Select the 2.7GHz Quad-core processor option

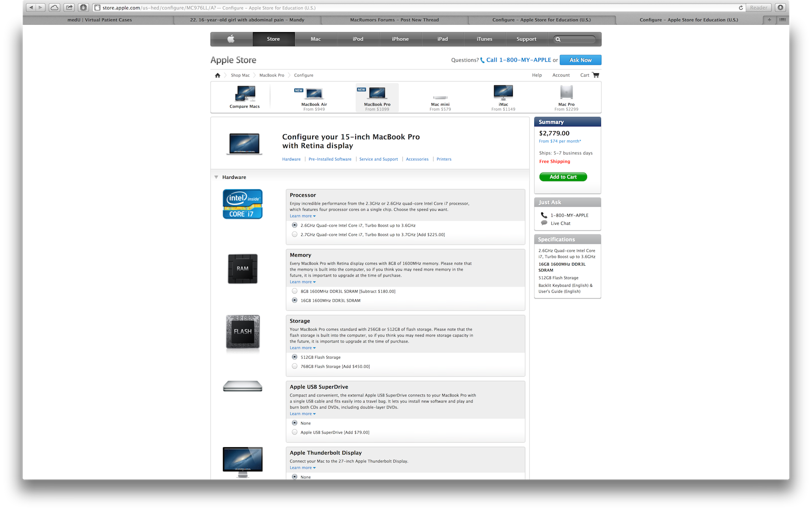295,234
